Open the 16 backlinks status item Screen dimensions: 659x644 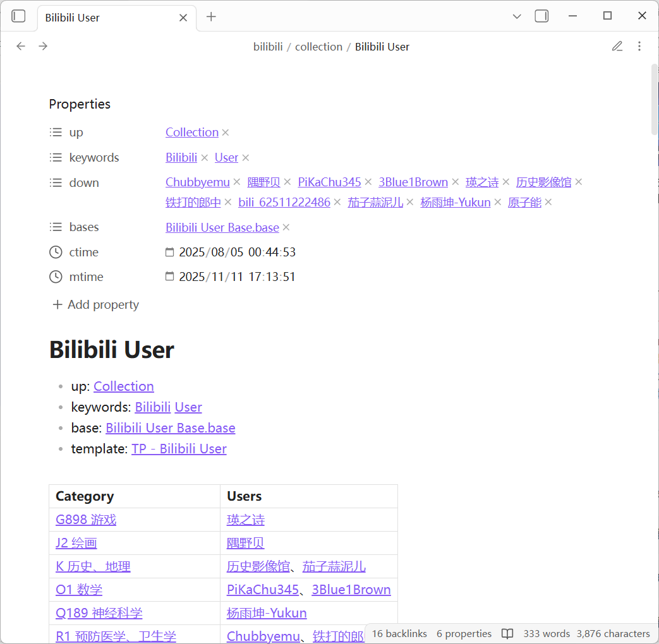pyautogui.click(x=399, y=633)
